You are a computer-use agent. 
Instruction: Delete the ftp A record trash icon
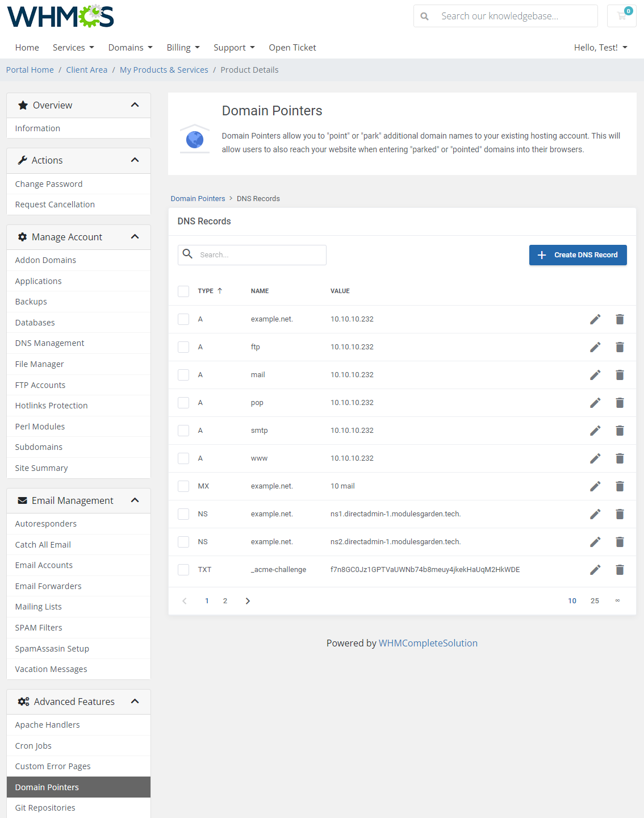(x=620, y=347)
